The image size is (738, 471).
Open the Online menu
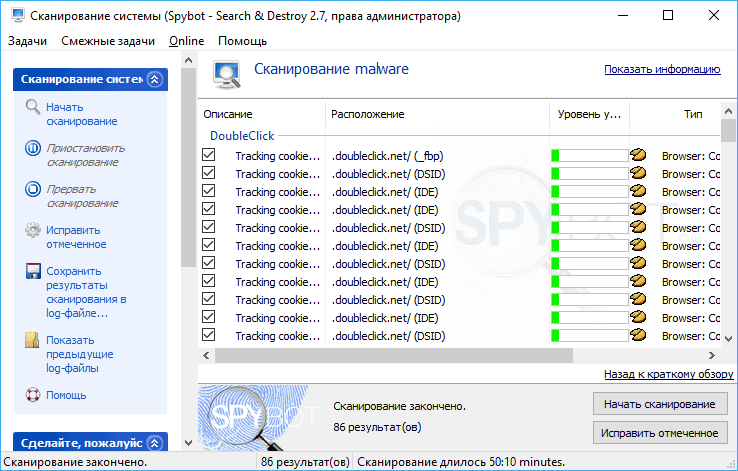pyautogui.click(x=186, y=41)
